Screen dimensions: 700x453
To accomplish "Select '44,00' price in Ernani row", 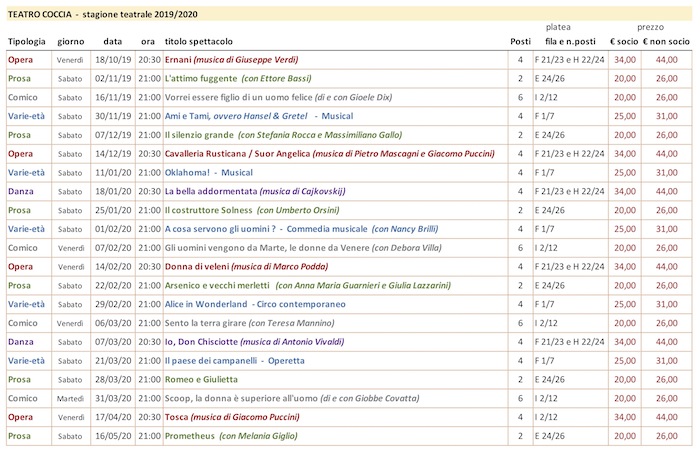I will click(x=667, y=60).
